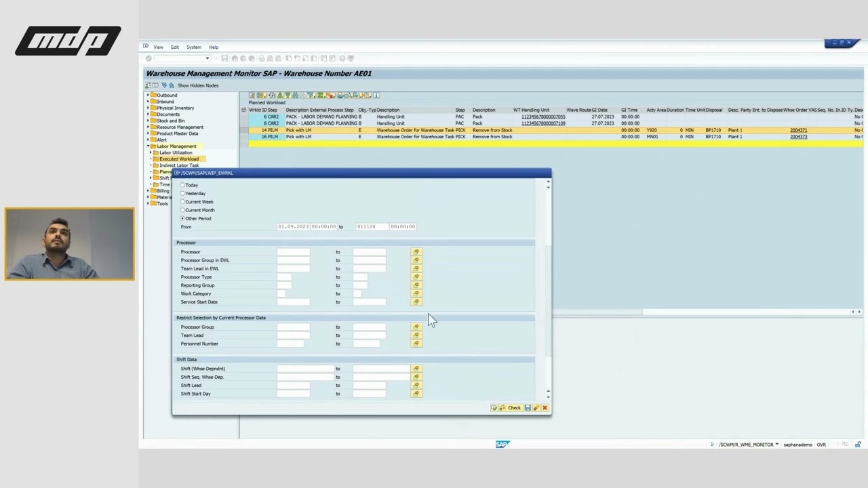
Task: Click Personnel Number from input field
Action: (290, 344)
